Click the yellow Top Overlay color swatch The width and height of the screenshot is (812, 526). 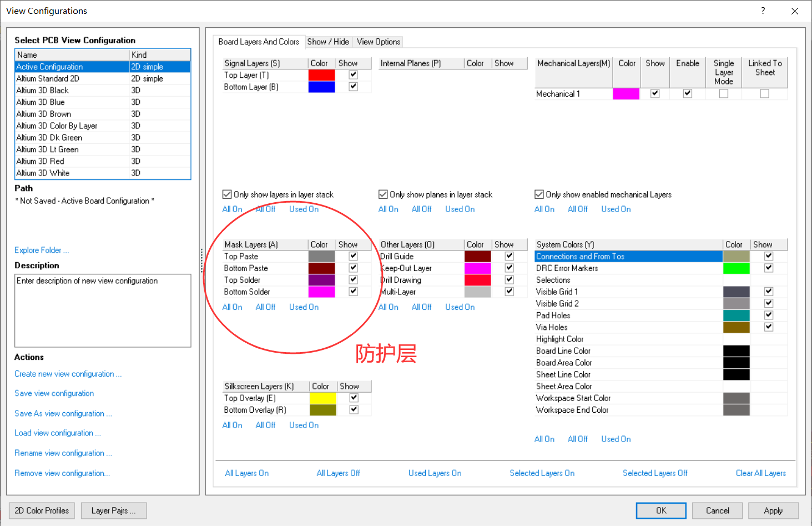click(323, 398)
